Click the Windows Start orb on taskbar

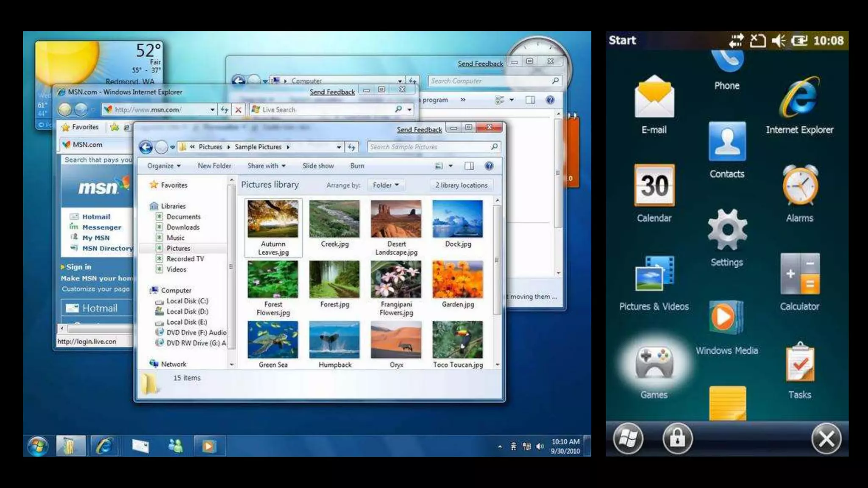point(38,446)
